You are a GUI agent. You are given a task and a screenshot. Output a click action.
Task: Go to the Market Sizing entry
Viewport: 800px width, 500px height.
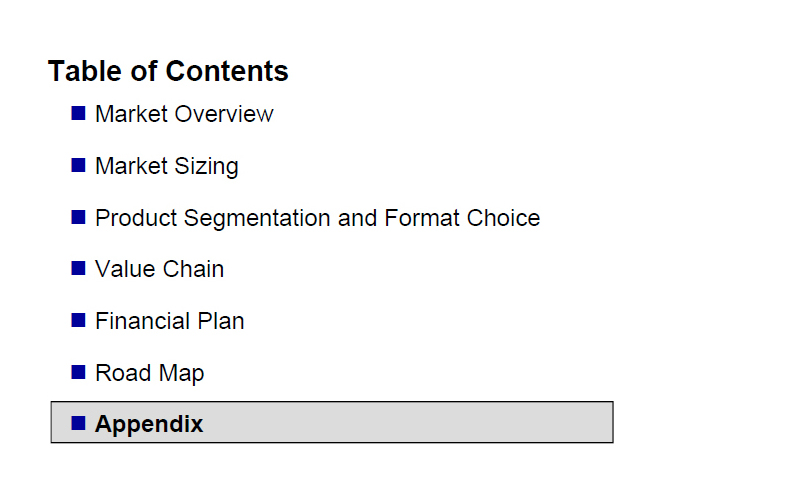167,166
